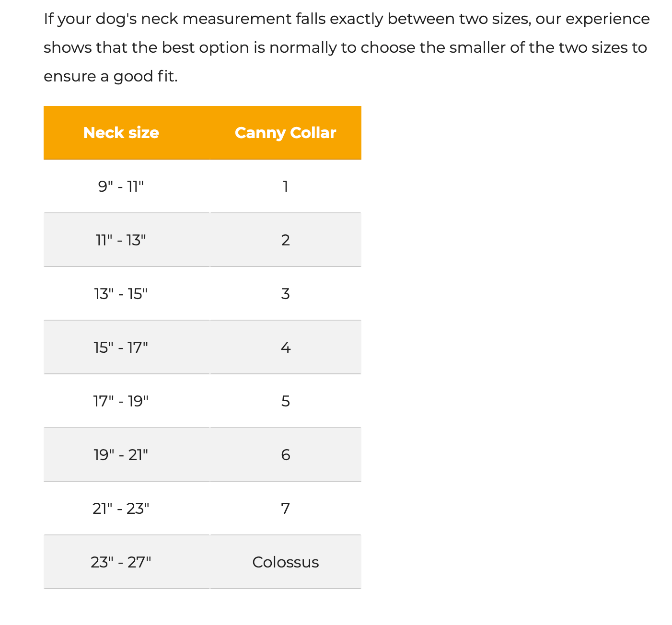Select the 23" - 27" neck size cell

[121, 562]
